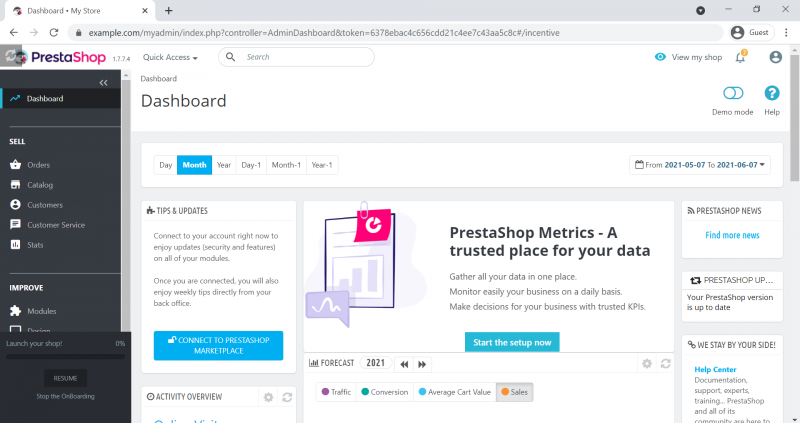The image size is (800, 423).
Task: Toggle the Demo mode switch
Action: coord(733,94)
